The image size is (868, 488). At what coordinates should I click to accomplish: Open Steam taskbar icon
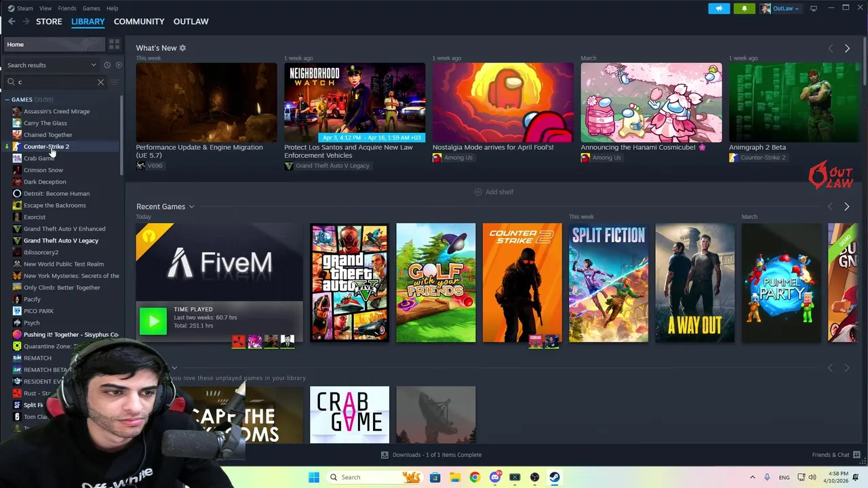click(554, 477)
